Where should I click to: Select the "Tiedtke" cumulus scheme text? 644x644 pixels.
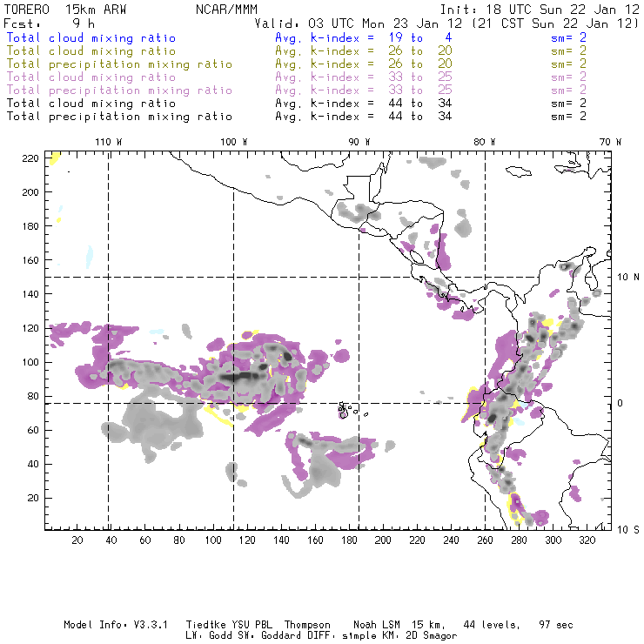(206, 625)
